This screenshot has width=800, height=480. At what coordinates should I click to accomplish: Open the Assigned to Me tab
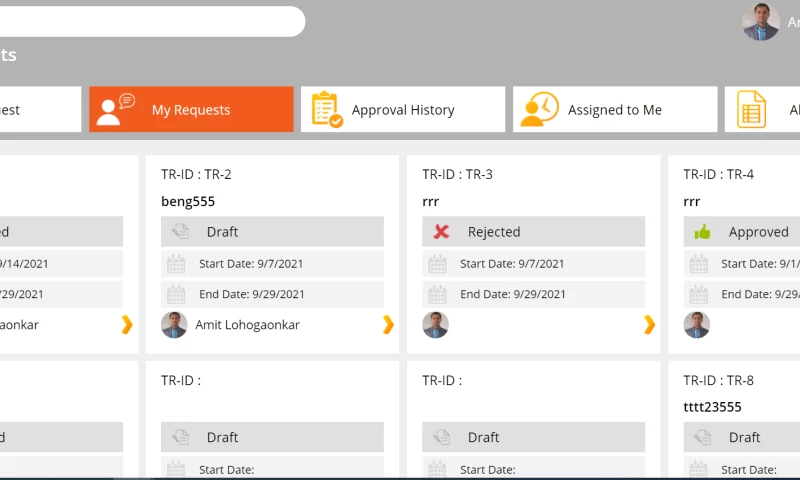pos(615,109)
